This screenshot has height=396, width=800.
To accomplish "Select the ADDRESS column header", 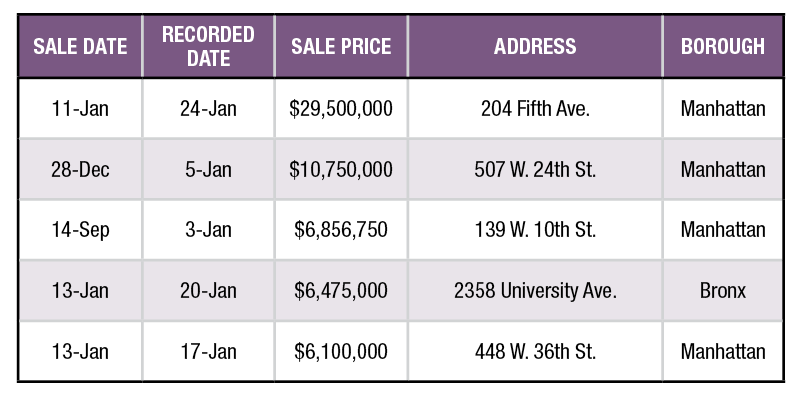I will coord(535,46).
